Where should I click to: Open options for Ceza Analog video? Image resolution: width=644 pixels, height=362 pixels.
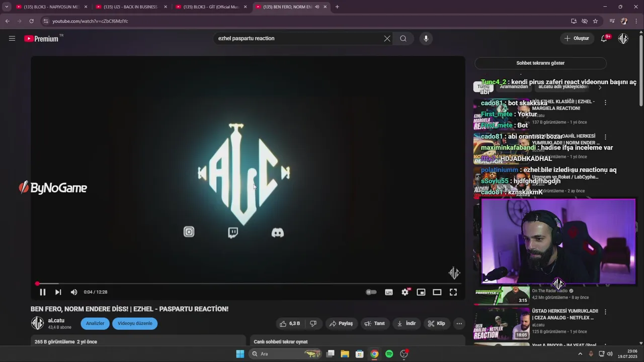[x=605, y=312]
